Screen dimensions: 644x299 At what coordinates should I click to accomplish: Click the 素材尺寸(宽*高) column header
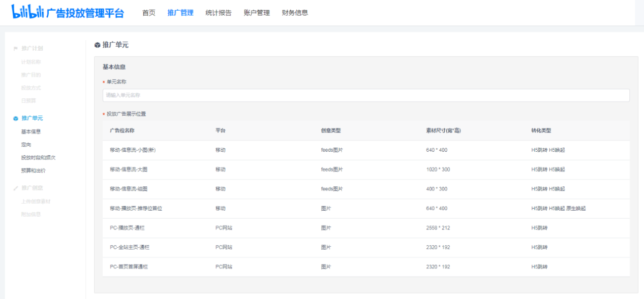(443, 130)
